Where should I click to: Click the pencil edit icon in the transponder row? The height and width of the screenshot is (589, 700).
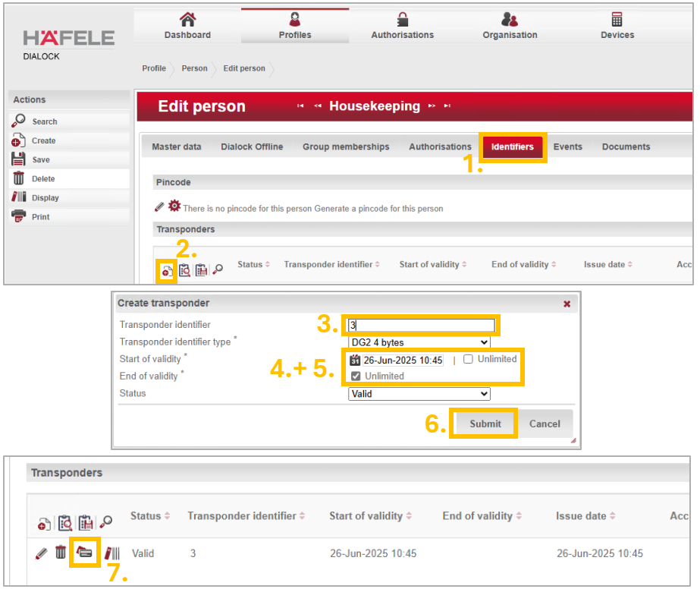[41, 553]
